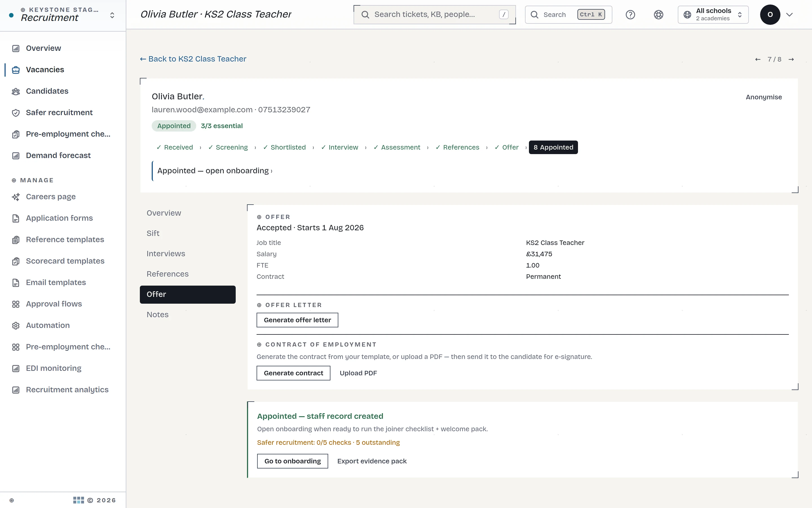Screen dimensions: 812x508
Task: Click the EDI monitoring chart icon
Action: click(16, 369)
